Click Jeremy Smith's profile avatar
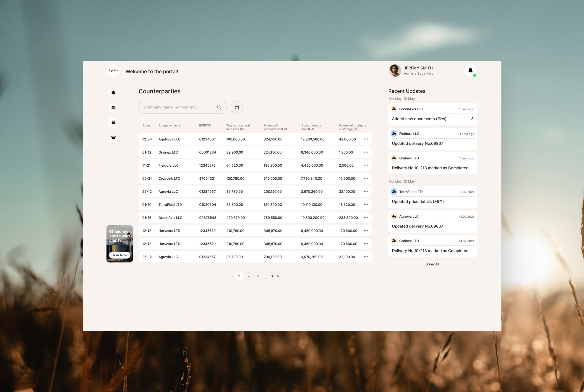Screen dimensions: 584x392 [395, 70]
